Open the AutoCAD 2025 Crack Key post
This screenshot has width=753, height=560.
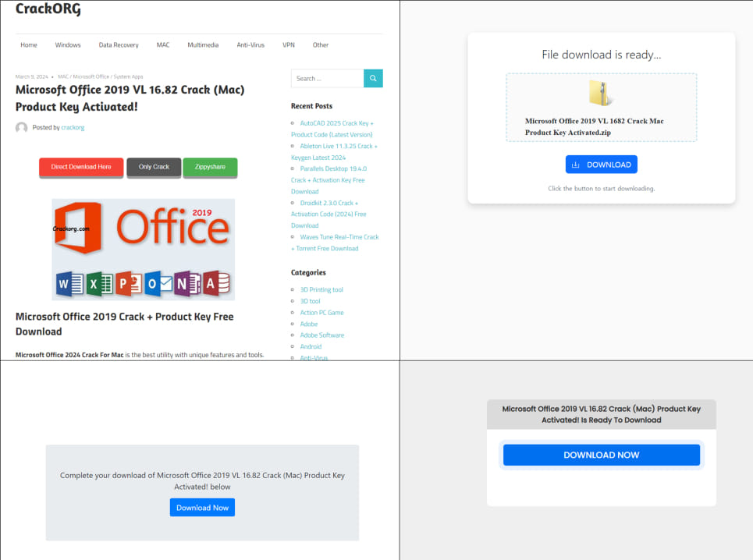point(332,129)
